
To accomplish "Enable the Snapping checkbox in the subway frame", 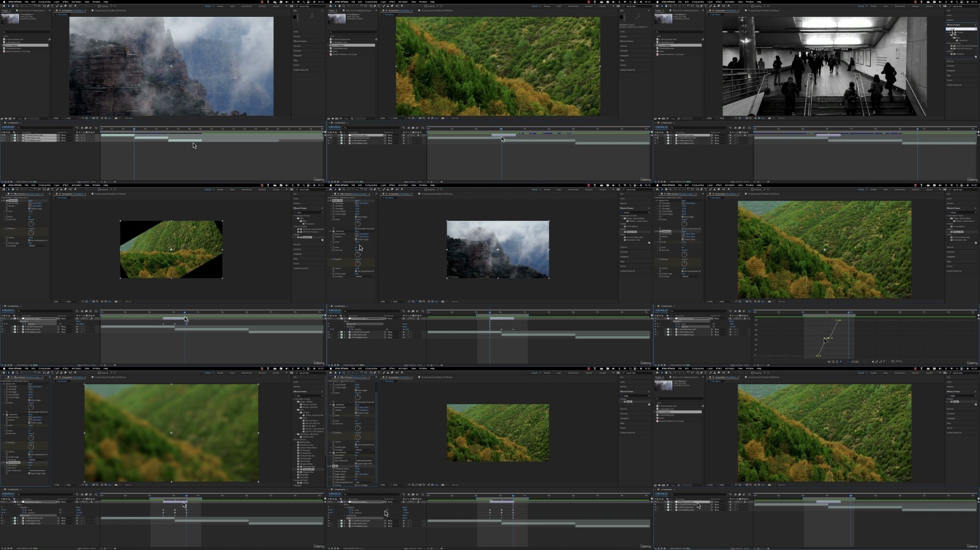I will tap(752, 7).
